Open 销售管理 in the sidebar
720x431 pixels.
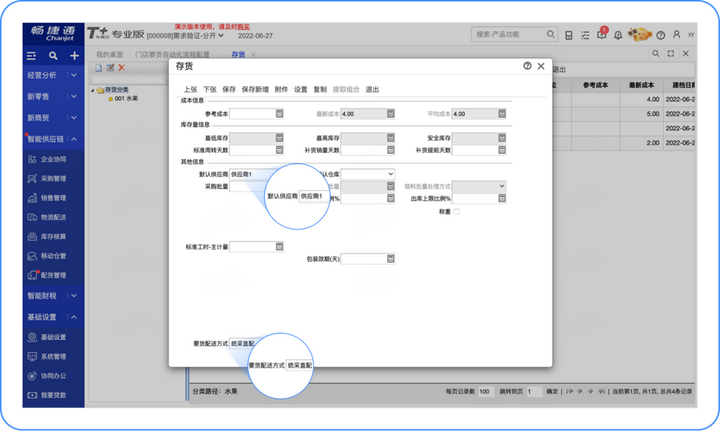point(53,198)
